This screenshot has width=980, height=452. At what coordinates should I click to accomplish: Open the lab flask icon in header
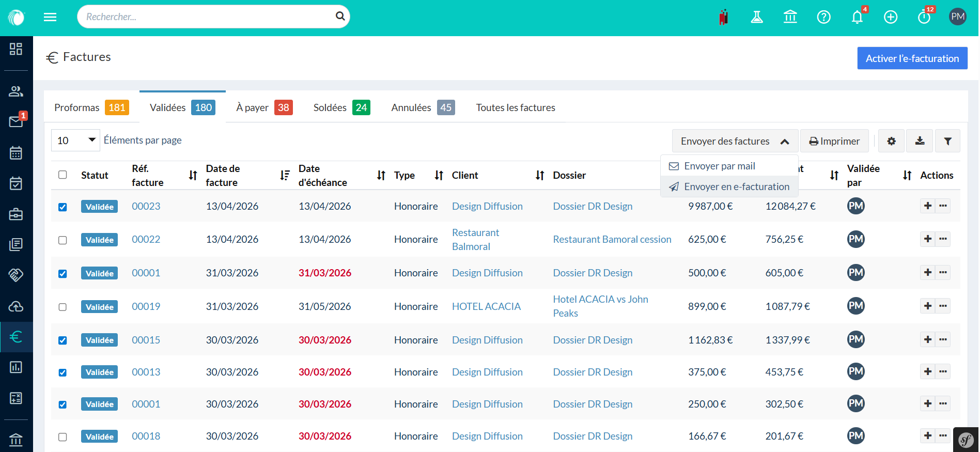point(757,17)
